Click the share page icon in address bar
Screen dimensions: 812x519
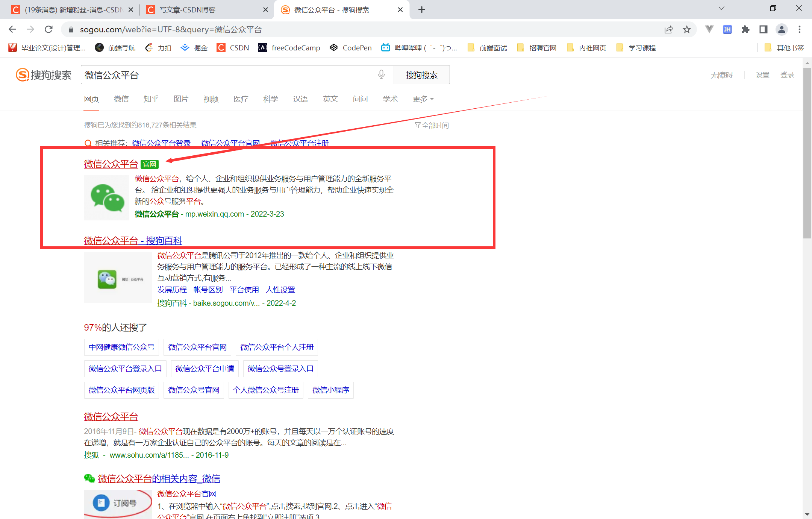[668, 29]
